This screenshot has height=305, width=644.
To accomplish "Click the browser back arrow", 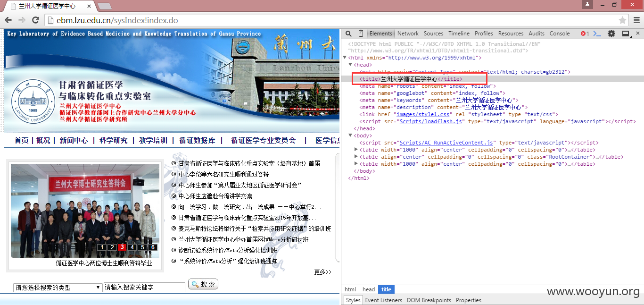I will click(8, 20).
